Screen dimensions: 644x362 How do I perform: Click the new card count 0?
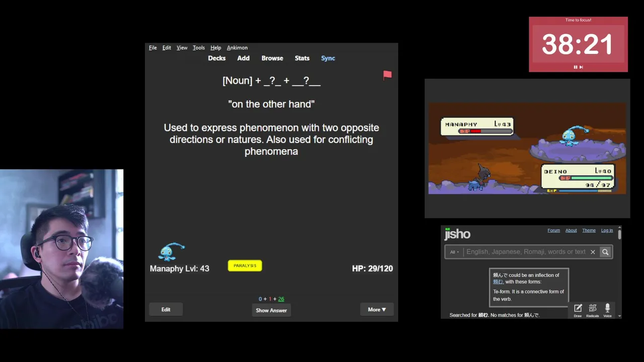pos(260,299)
